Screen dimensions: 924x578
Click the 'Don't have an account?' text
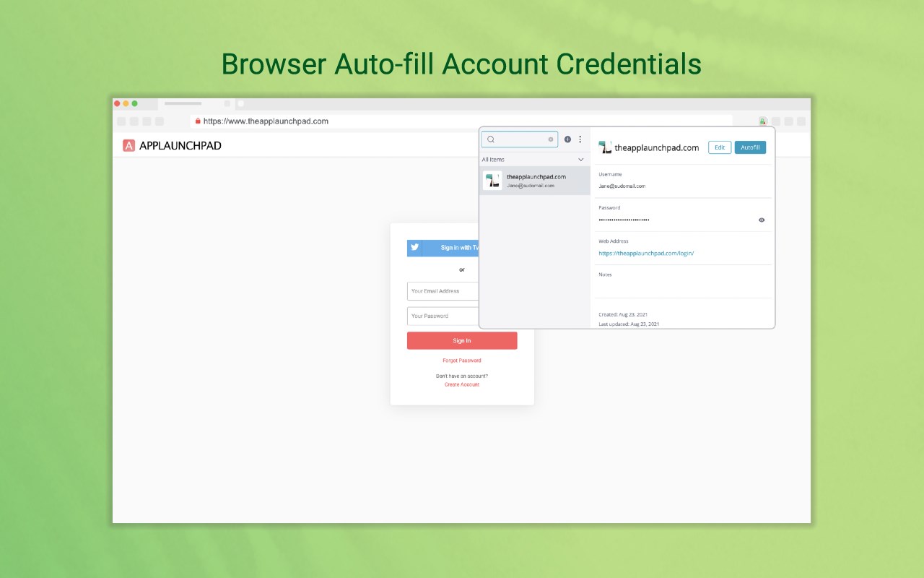point(462,376)
